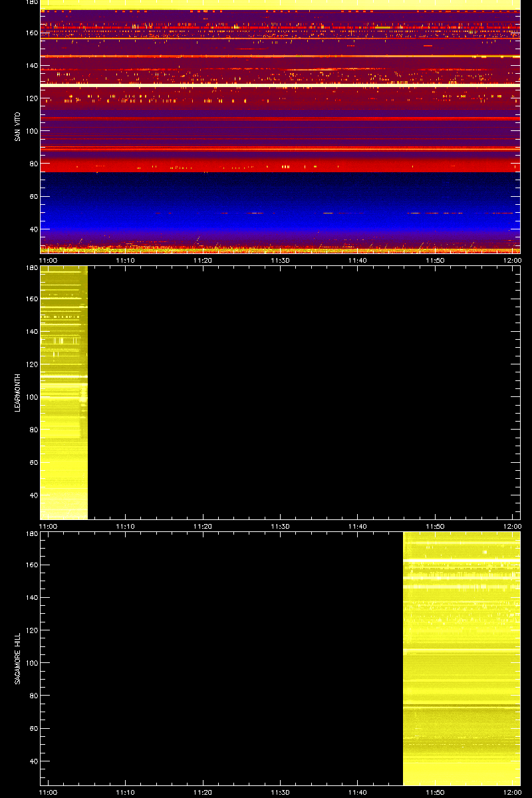The width and height of the screenshot is (532, 798).
Task: Click San Vito frequency label 120
Action: (31, 98)
